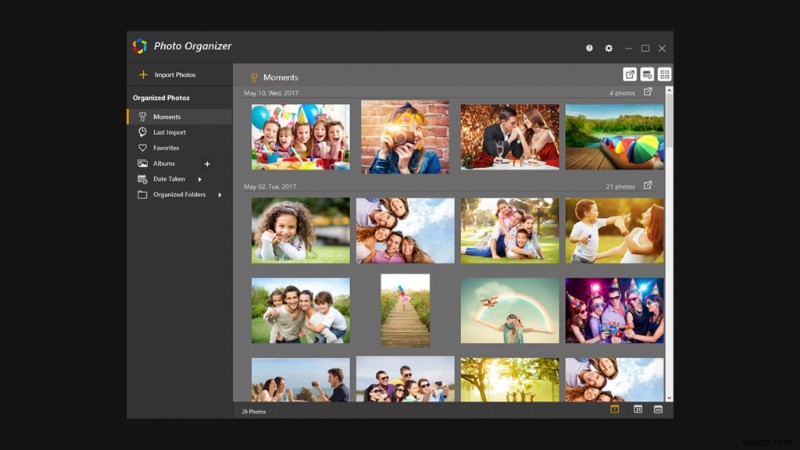The image size is (800, 450).
Task: Open the woman holding camera photo
Action: coord(405,137)
